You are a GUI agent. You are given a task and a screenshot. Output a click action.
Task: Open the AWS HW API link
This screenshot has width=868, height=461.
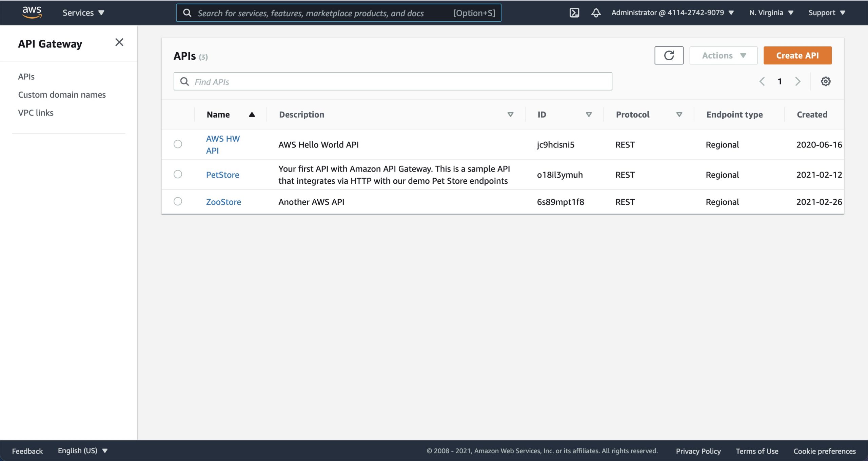coord(223,144)
